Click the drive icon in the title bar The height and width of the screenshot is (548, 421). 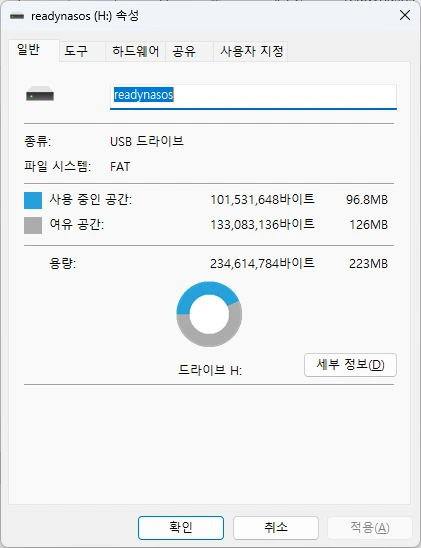click(x=17, y=16)
